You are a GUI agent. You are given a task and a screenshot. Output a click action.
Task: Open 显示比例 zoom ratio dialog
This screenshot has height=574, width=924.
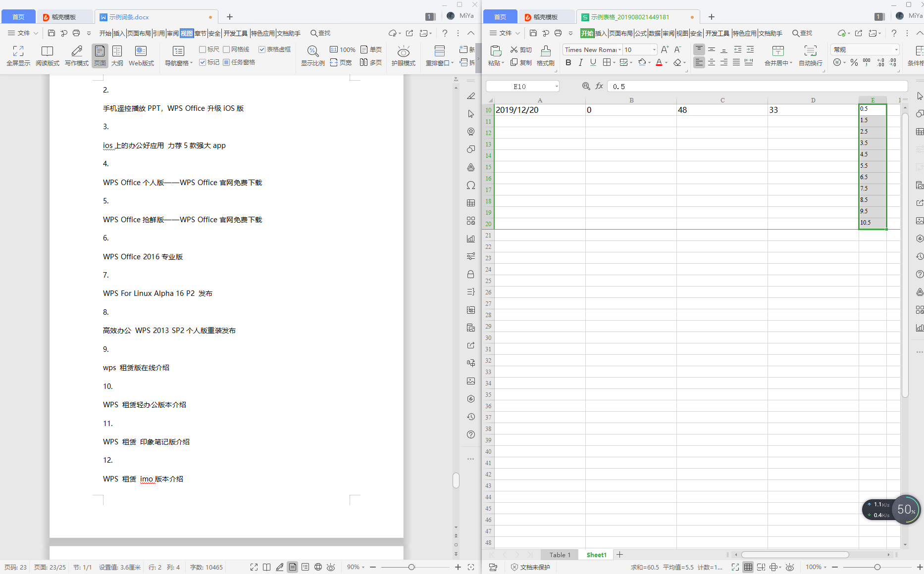[313, 55]
